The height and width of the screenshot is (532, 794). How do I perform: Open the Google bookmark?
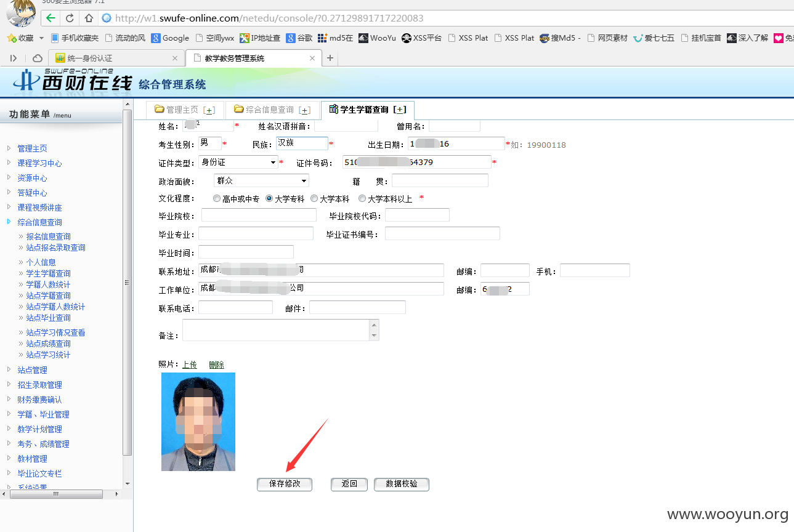tap(170, 38)
